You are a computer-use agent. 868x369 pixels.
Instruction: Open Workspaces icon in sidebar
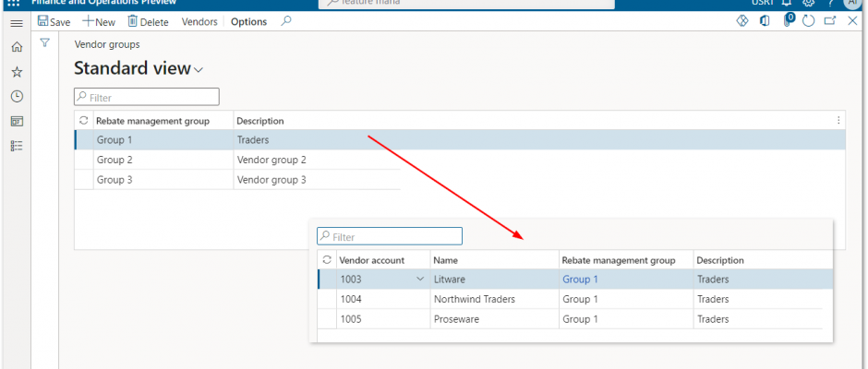18,121
